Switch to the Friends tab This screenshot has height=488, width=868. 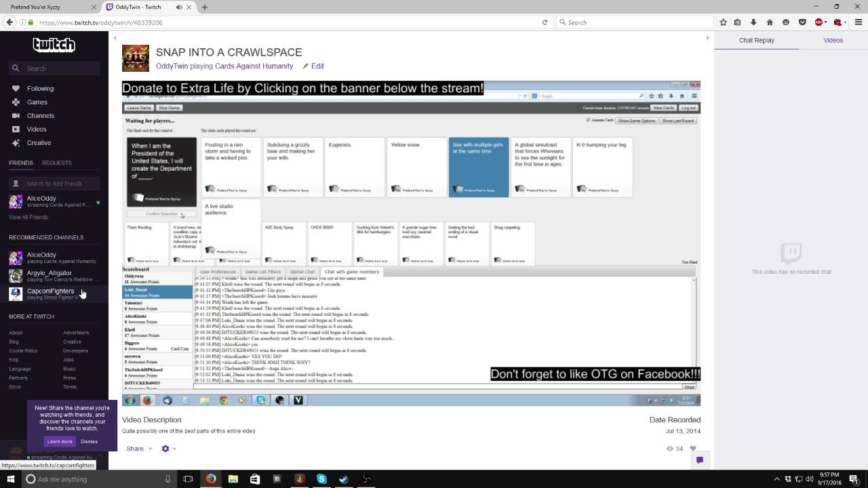pyautogui.click(x=20, y=163)
